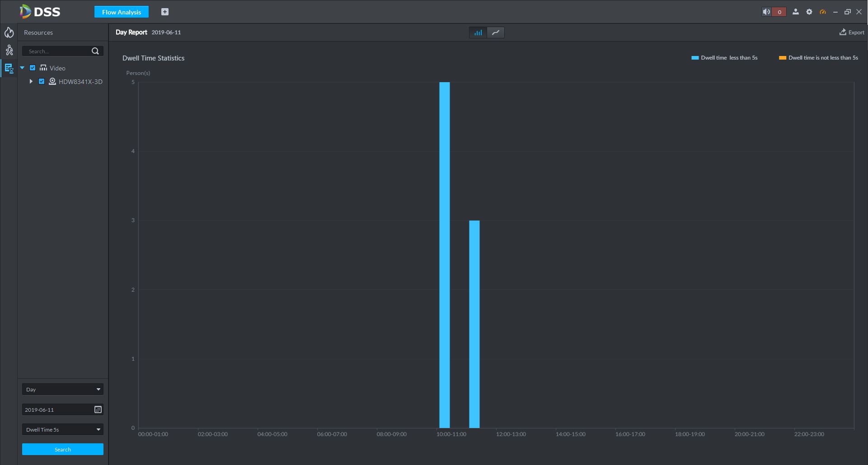
Task: Uncheck the HDW8341X-3D checkbox
Action: (x=42, y=81)
